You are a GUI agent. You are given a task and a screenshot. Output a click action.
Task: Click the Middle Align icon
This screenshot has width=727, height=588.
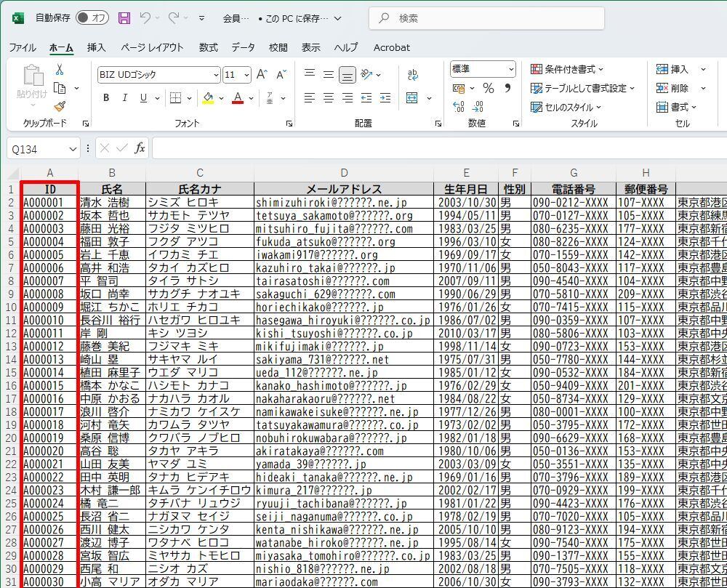[x=329, y=74]
